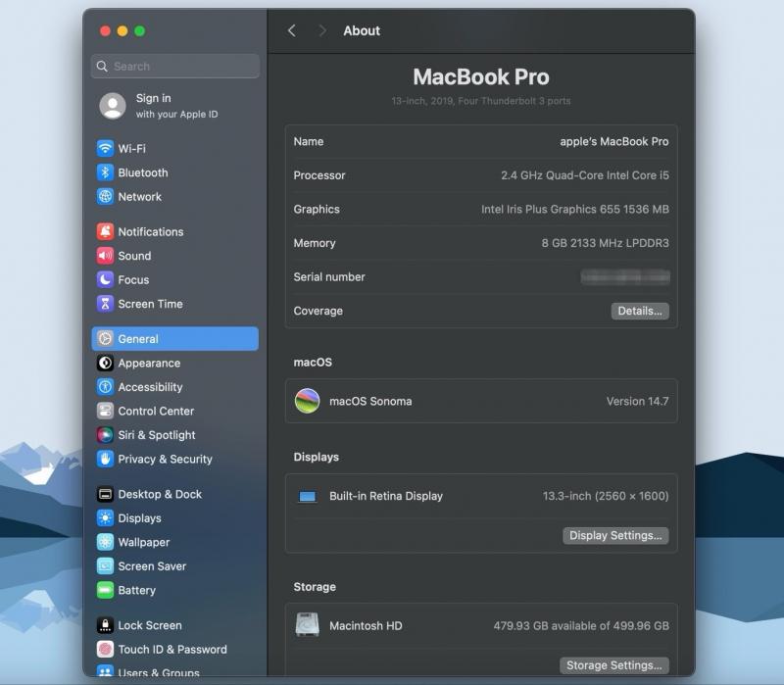Click the Built-in Retina Display icon

pyautogui.click(x=307, y=497)
